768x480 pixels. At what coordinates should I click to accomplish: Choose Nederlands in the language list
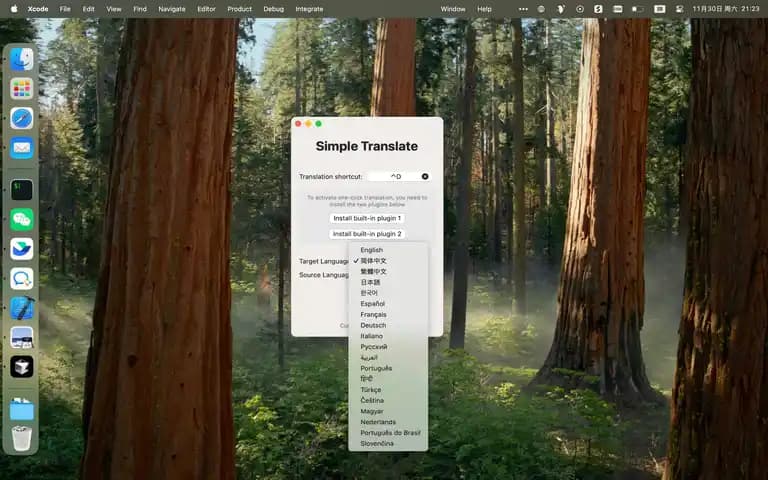(388, 422)
